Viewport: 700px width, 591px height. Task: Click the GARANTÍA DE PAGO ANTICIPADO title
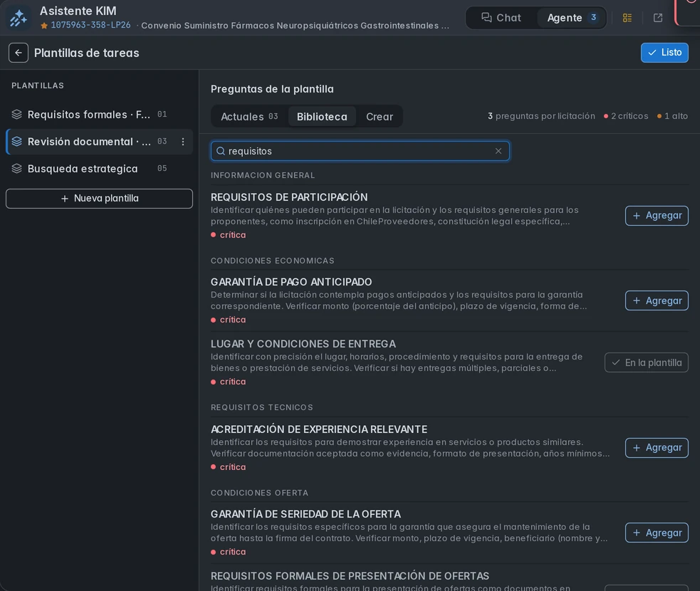click(x=291, y=282)
